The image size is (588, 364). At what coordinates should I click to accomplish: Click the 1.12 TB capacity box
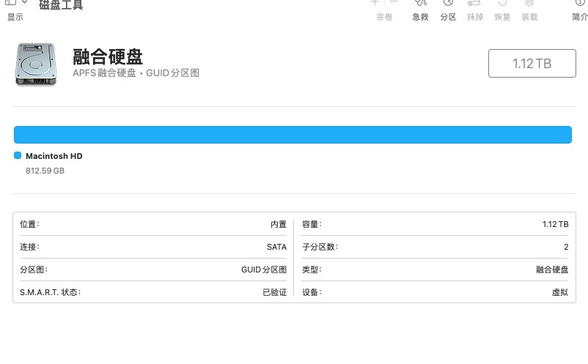coord(532,63)
